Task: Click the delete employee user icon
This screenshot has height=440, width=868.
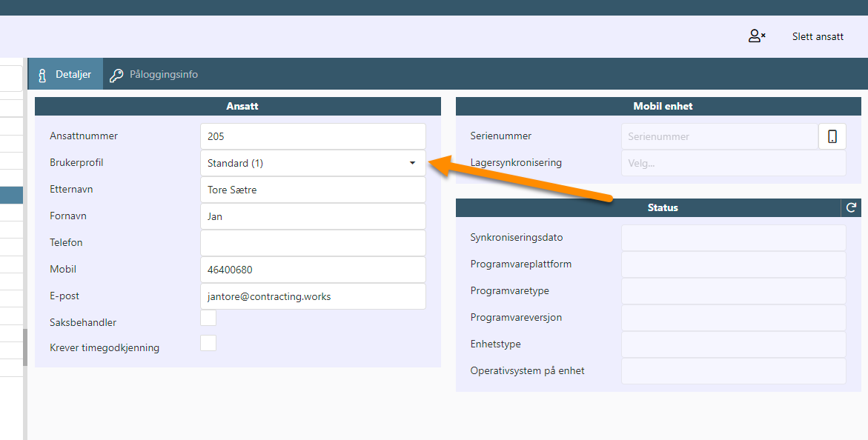Action: (756, 36)
